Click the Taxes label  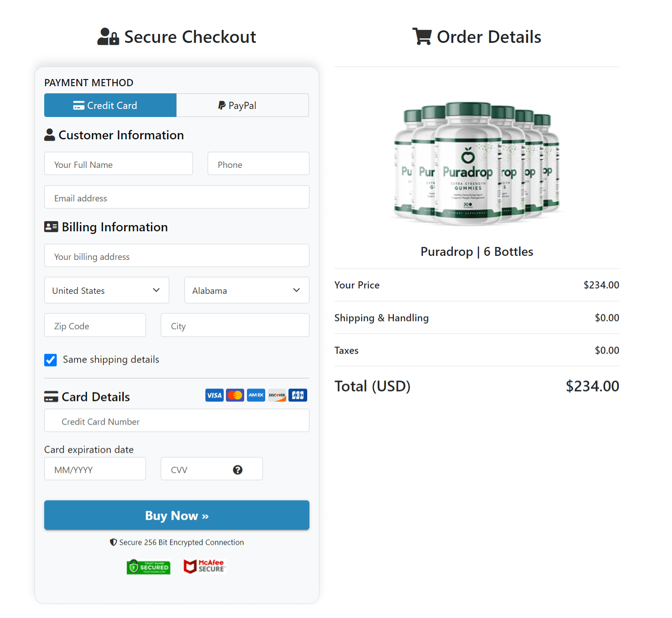(x=346, y=351)
